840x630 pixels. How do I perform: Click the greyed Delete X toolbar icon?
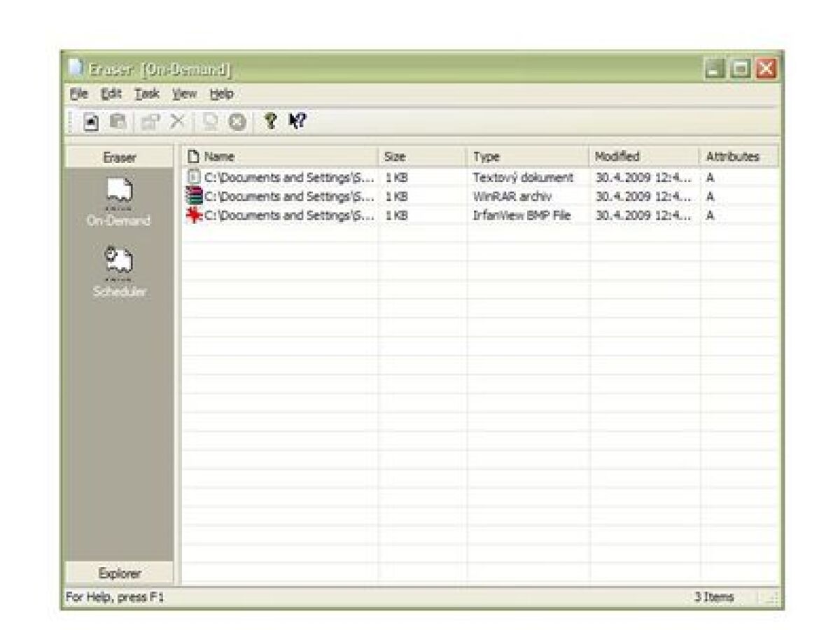(x=178, y=122)
